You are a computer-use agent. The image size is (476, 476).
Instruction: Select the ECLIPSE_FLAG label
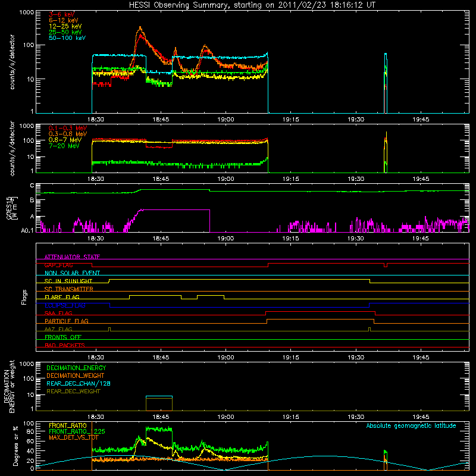click(x=65, y=305)
